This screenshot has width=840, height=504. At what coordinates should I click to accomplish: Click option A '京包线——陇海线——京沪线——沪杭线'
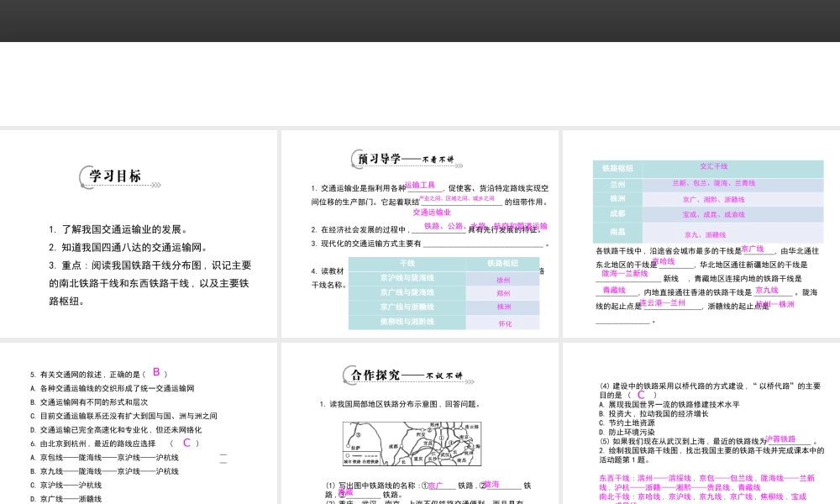coord(104,458)
